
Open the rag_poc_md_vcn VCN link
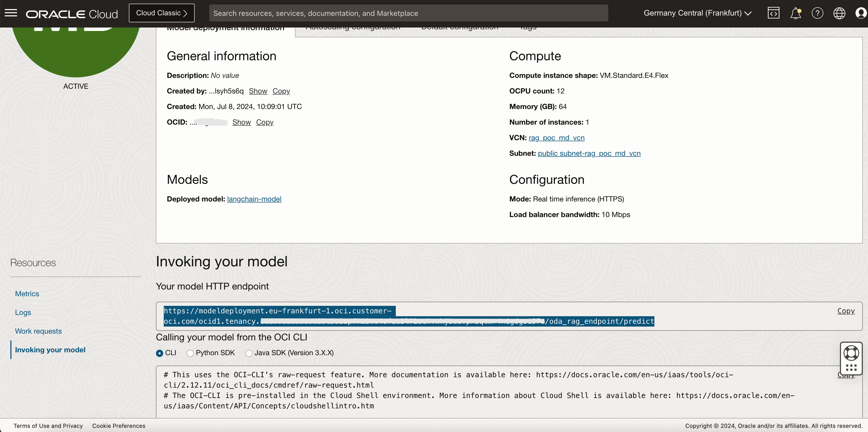[557, 138]
